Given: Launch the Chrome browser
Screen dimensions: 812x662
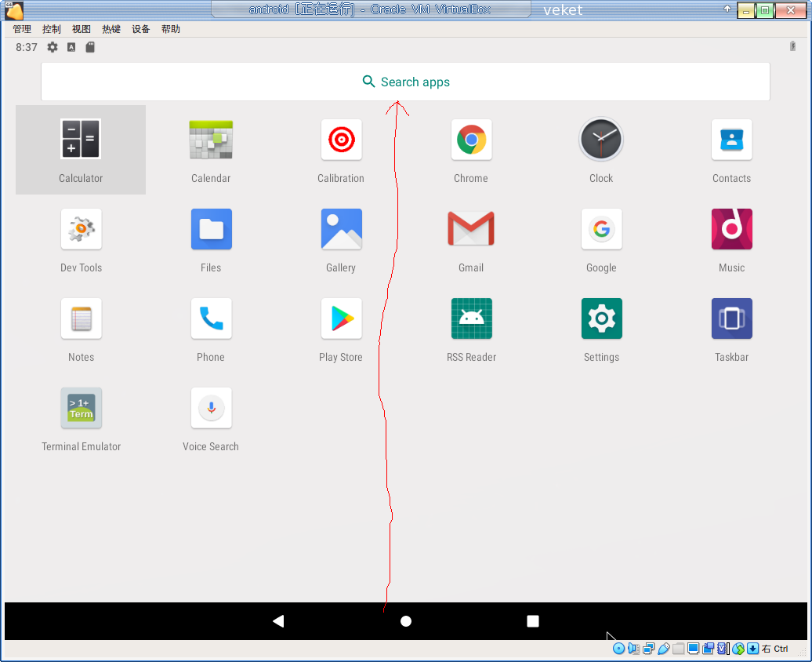Looking at the screenshot, I should (471, 150).
